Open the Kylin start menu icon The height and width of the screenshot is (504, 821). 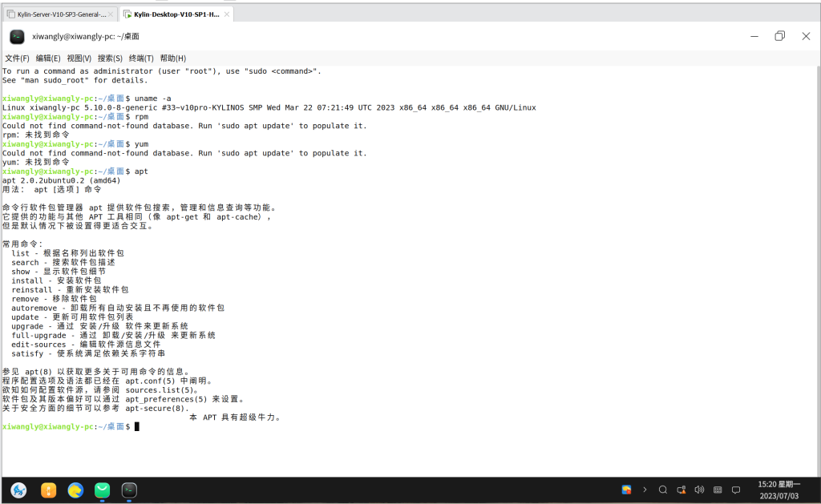[x=19, y=490]
